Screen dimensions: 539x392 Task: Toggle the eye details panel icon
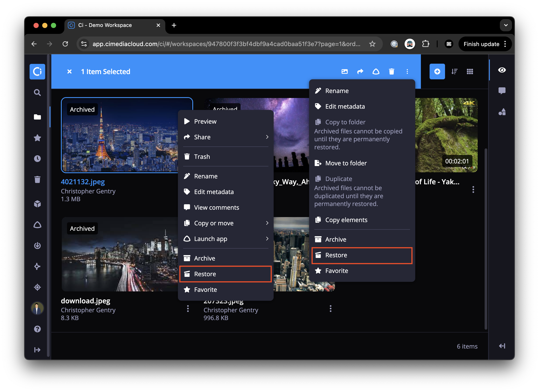point(502,70)
